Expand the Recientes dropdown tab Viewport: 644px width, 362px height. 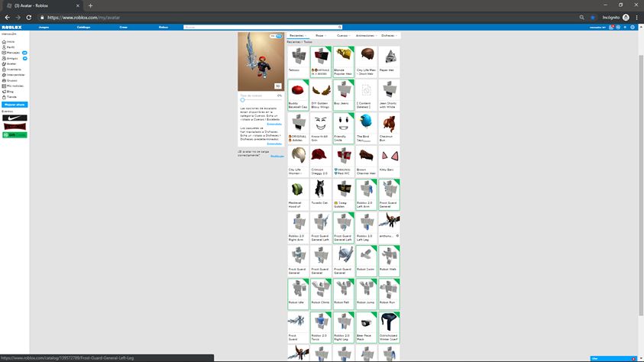tap(298, 36)
